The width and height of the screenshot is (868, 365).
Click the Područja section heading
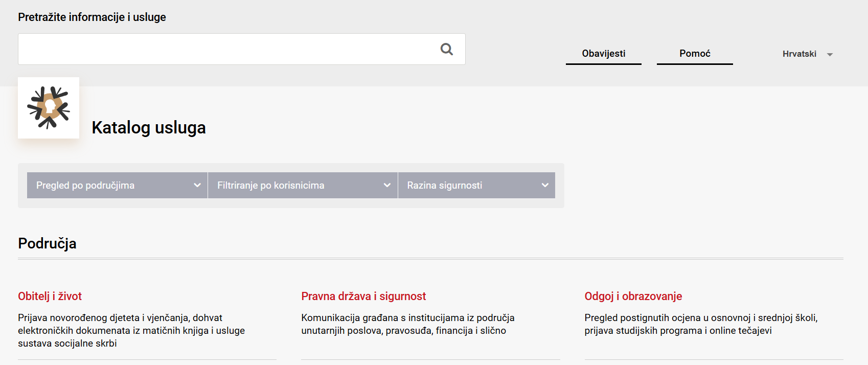click(47, 243)
